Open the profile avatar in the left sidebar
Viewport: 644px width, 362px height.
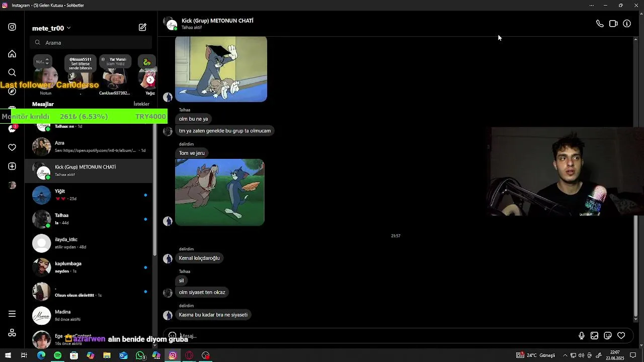click(x=12, y=185)
